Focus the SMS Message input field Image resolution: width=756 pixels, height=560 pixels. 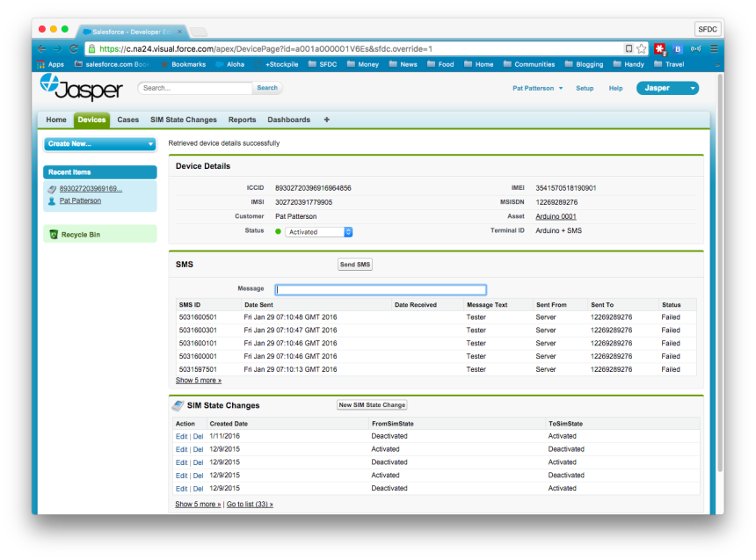coord(381,289)
